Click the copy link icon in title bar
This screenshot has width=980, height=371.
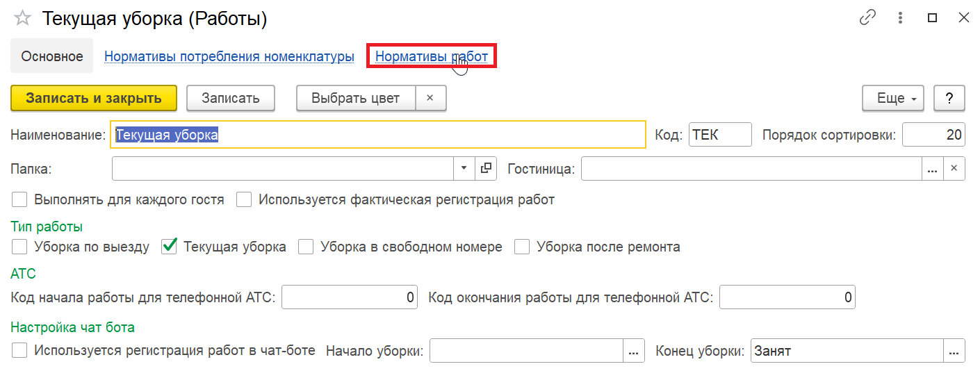click(x=867, y=19)
